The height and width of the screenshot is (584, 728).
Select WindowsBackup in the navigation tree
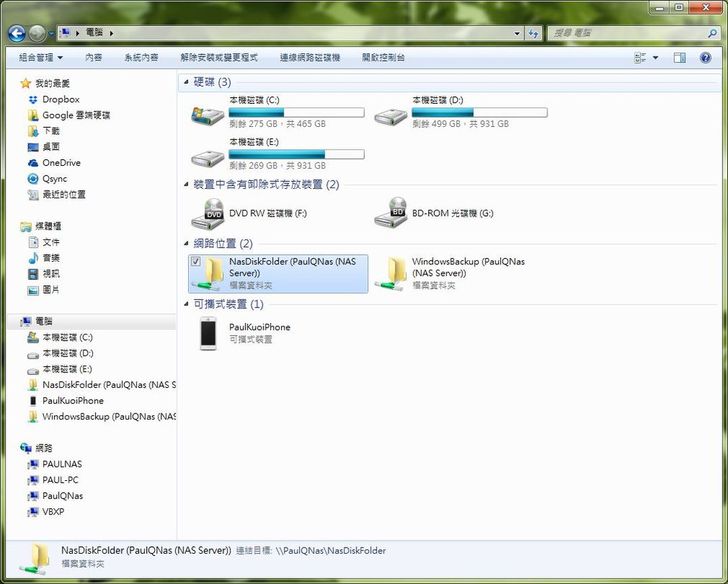click(109, 416)
